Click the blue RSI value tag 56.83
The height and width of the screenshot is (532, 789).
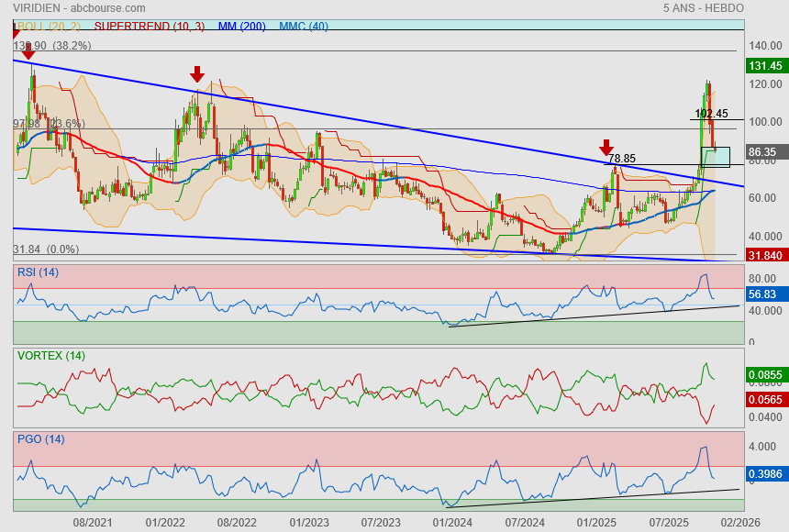click(764, 294)
